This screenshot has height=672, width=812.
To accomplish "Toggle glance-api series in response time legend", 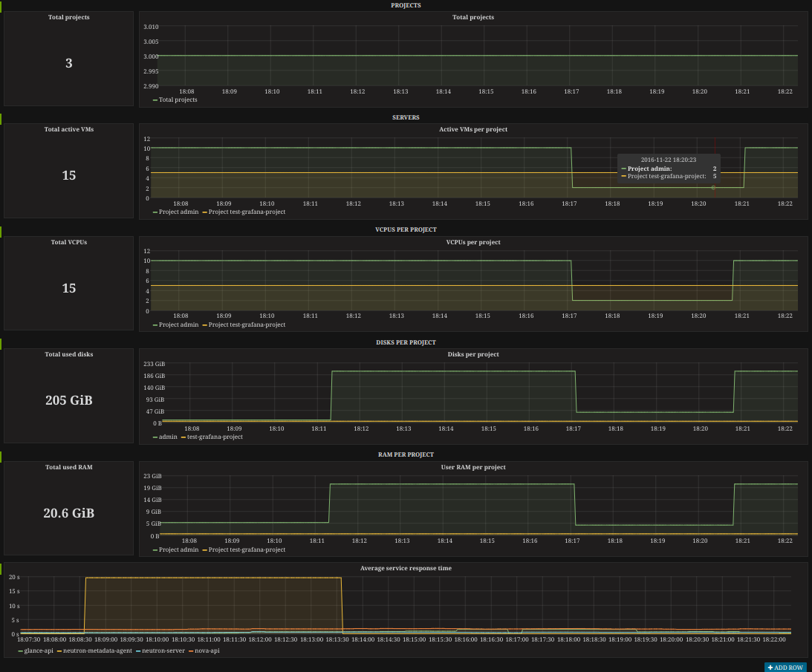I will [x=39, y=650].
